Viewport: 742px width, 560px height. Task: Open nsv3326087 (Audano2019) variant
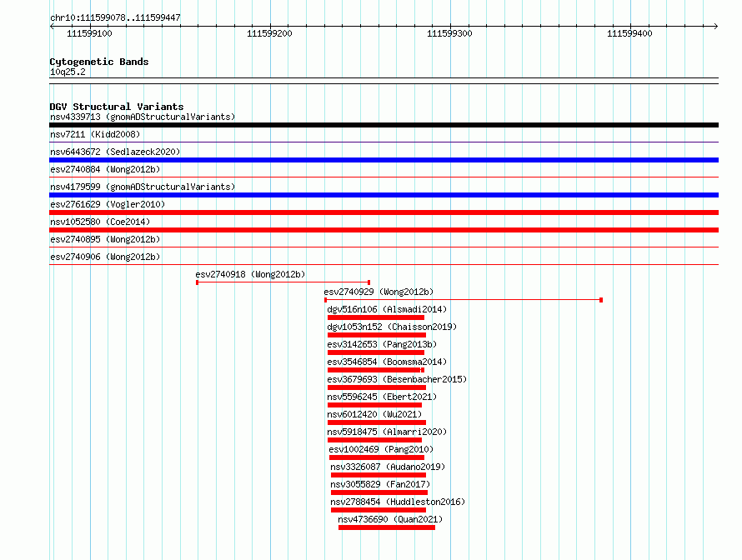(388, 467)
